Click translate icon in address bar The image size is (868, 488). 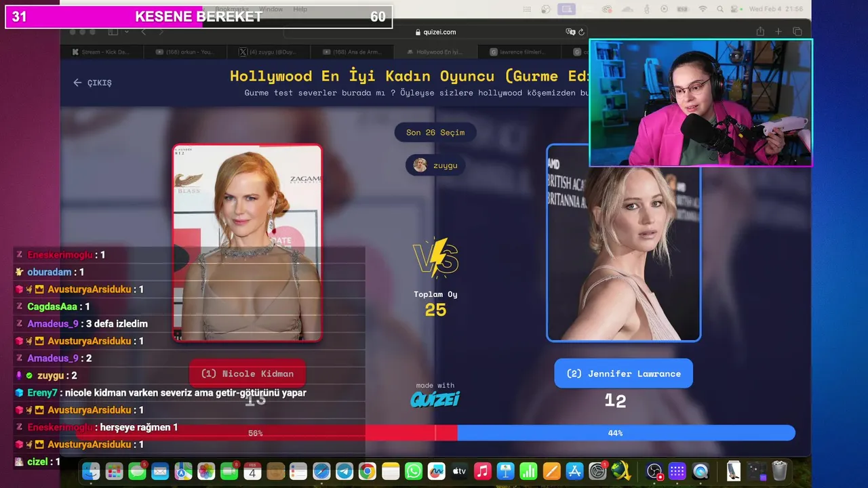pos(570,32)
